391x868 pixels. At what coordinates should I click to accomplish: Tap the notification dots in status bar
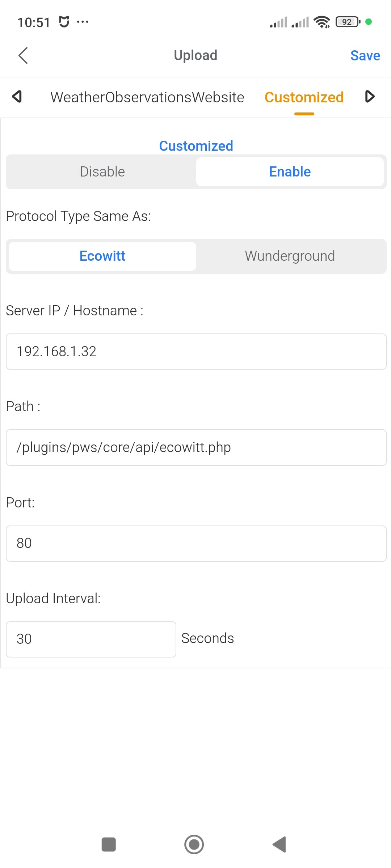pyautogui.click(x=83, y=22)
